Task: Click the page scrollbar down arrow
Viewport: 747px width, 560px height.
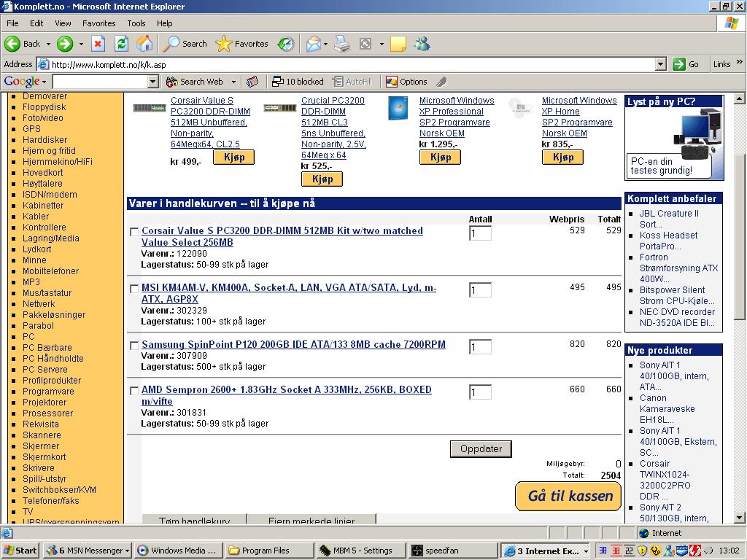Action: coord(739,518)
